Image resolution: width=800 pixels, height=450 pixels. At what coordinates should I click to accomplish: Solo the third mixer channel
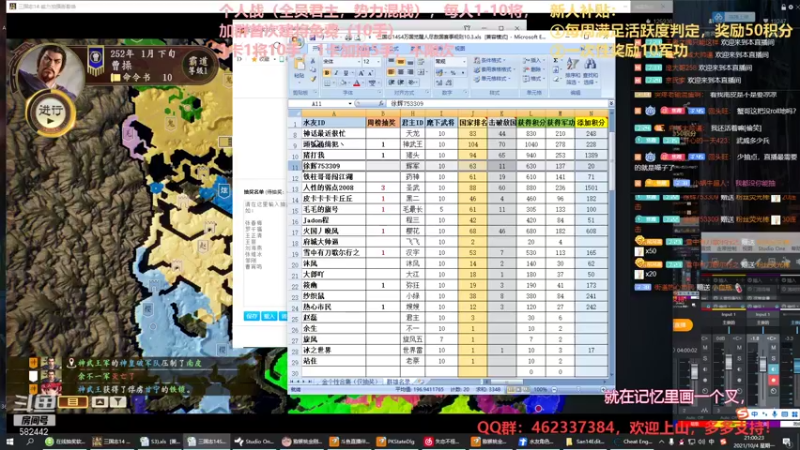pyautogui.click(x=773, y=358)
